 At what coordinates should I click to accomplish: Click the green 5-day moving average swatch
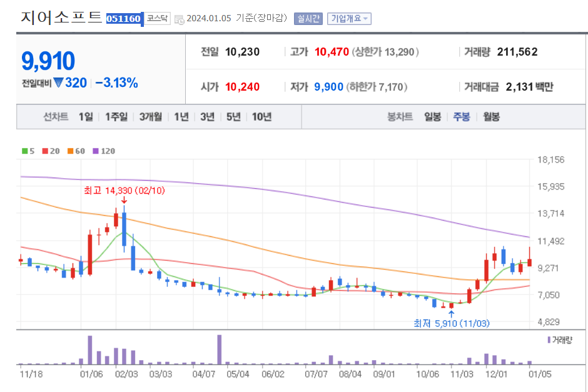(25, 151)
